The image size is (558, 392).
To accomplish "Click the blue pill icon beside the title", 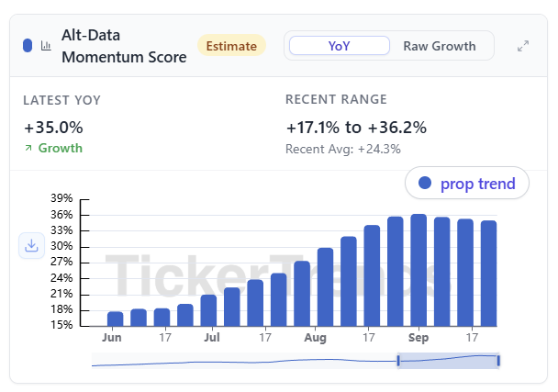I will (28, 46).
